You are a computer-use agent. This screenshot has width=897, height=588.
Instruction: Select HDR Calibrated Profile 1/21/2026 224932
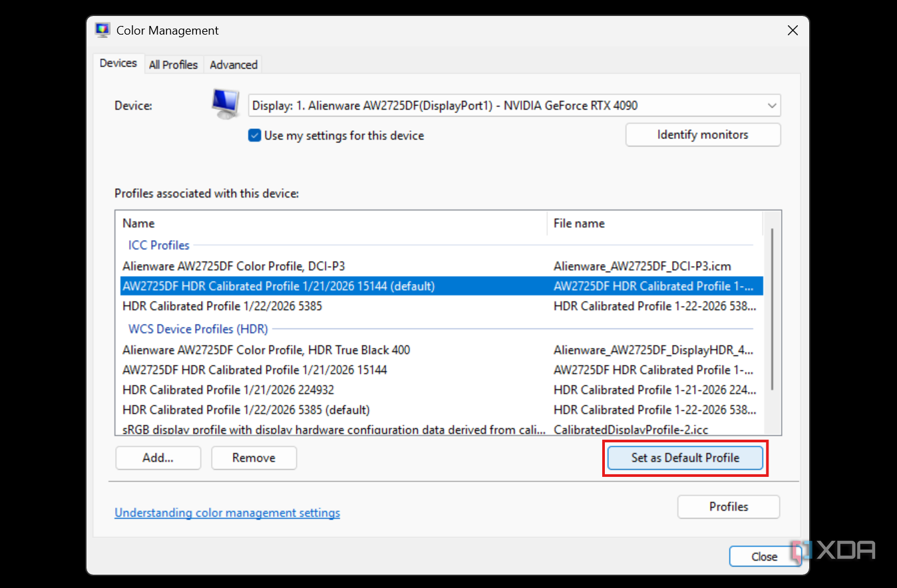click(x=441, y=390)
